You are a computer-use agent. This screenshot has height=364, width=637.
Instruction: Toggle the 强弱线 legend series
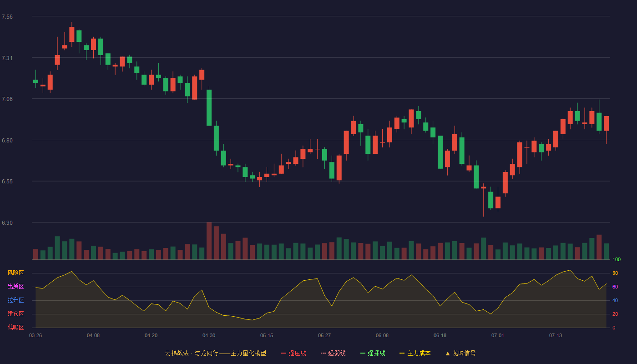click(333, 353)
